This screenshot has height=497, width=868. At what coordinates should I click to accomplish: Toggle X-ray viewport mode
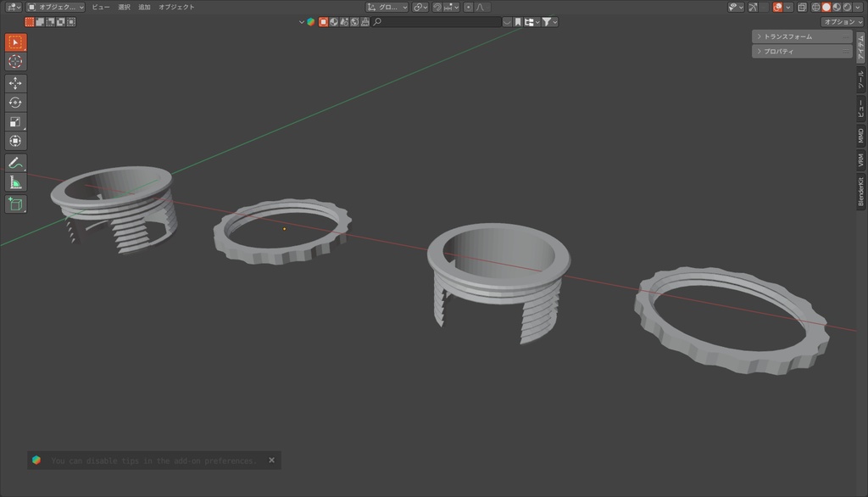pos(802,7)
